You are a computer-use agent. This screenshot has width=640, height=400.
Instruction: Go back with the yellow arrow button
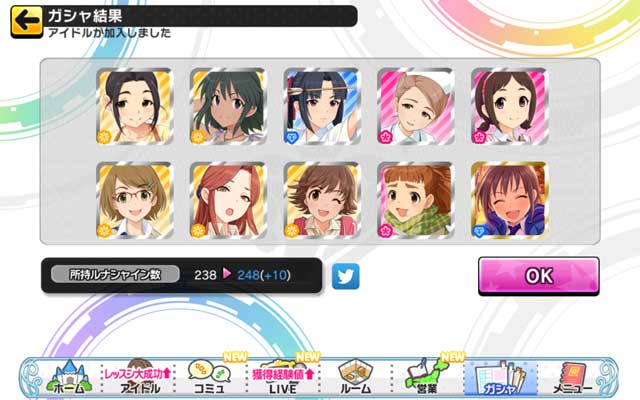pyautogui.click(x=27, y=22)
